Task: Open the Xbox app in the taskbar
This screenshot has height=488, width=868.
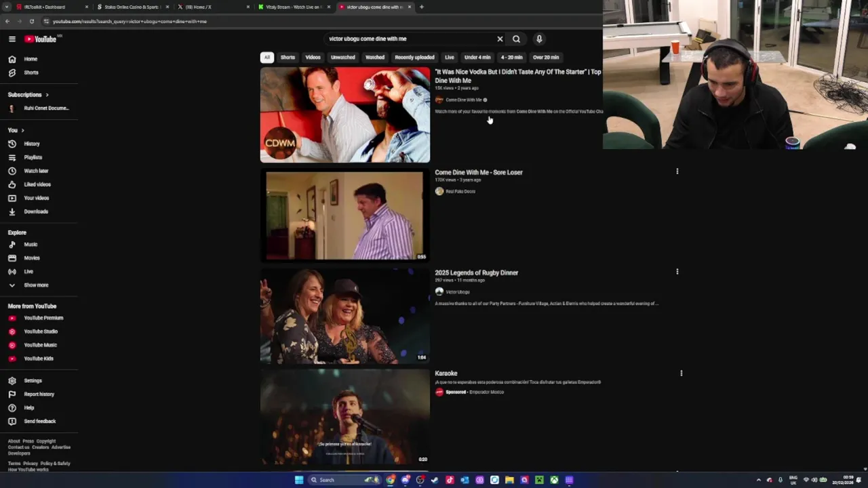Action: coord(554,480)
